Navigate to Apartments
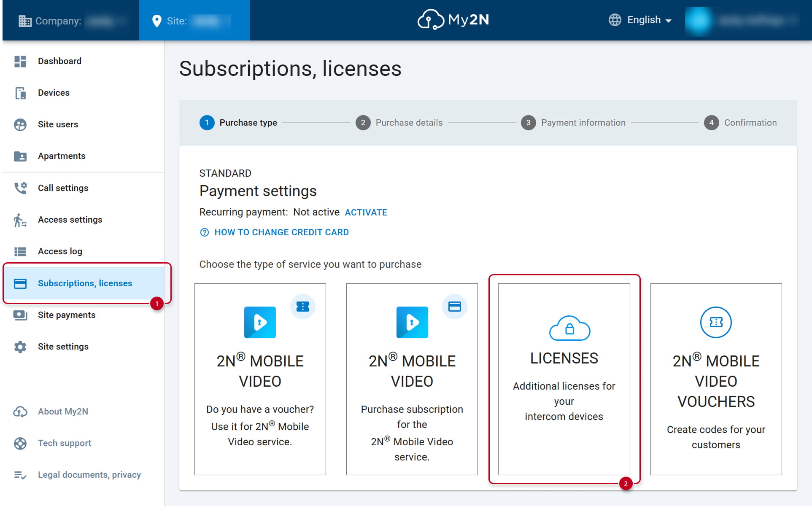Viewport: 812px width, 506px height. (x=84, y=156)
